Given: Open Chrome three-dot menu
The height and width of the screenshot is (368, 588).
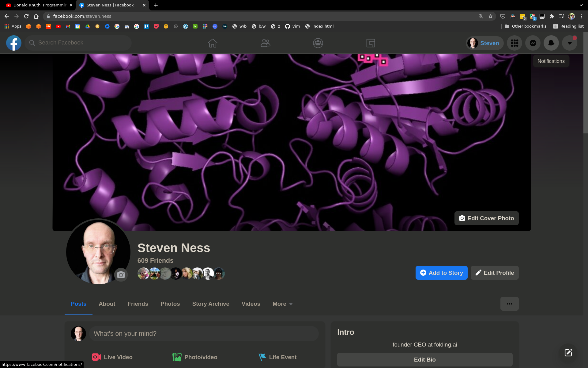Looking at the screenshot, I should pos(581,16).
